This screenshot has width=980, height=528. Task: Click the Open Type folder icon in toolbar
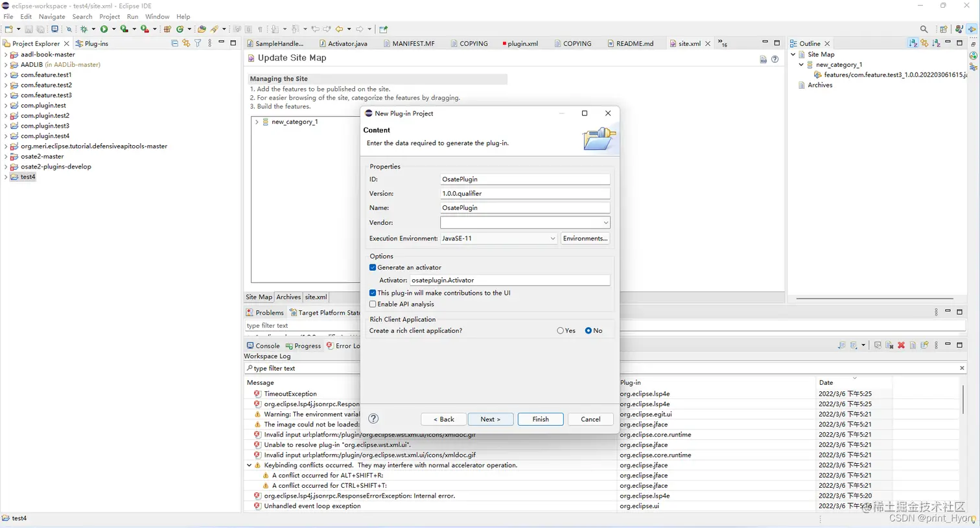point(202,29)
